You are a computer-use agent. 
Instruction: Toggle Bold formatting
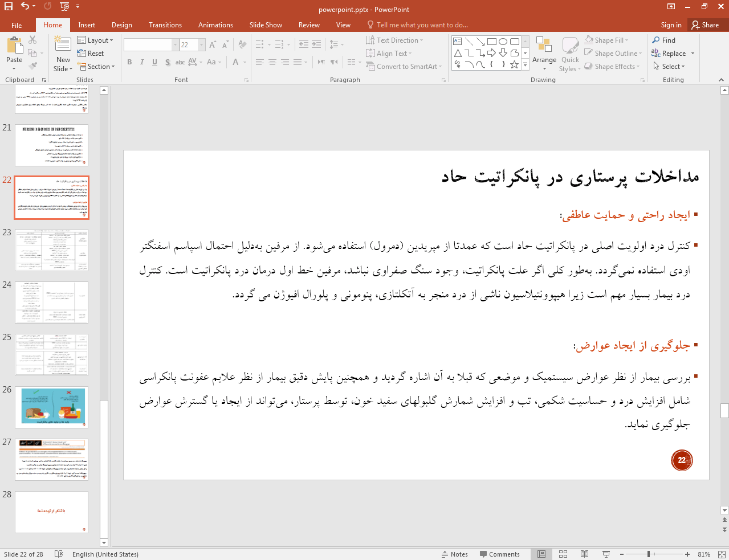129,62
